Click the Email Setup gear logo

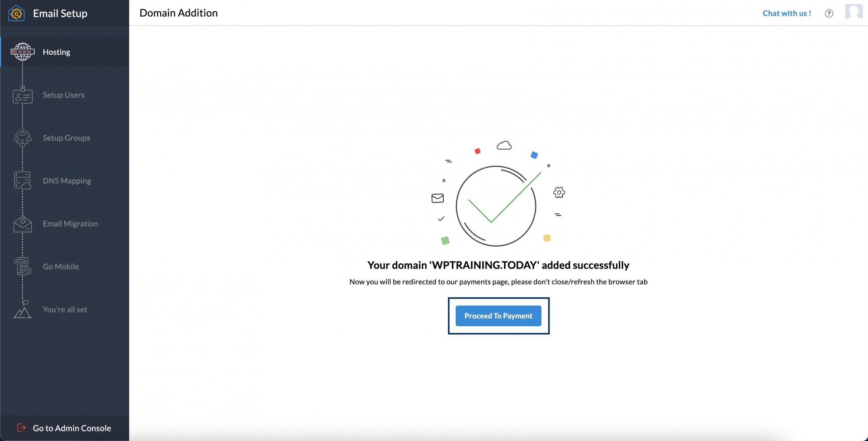coord(16,13)
